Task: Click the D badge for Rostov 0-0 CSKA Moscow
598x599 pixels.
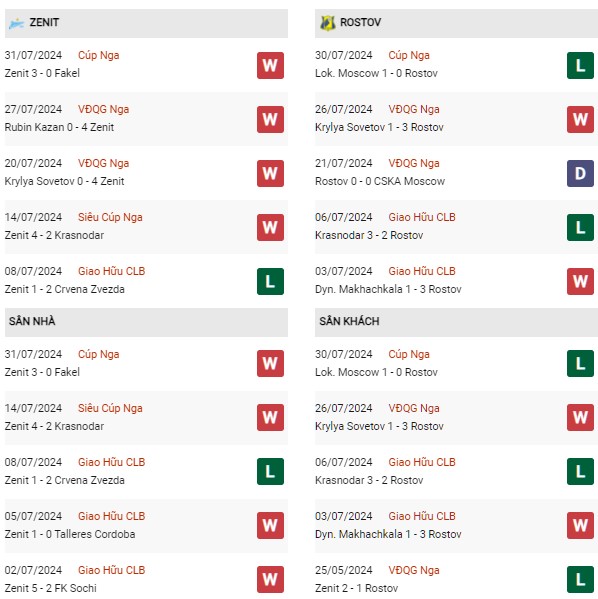Action: point(580,173)
